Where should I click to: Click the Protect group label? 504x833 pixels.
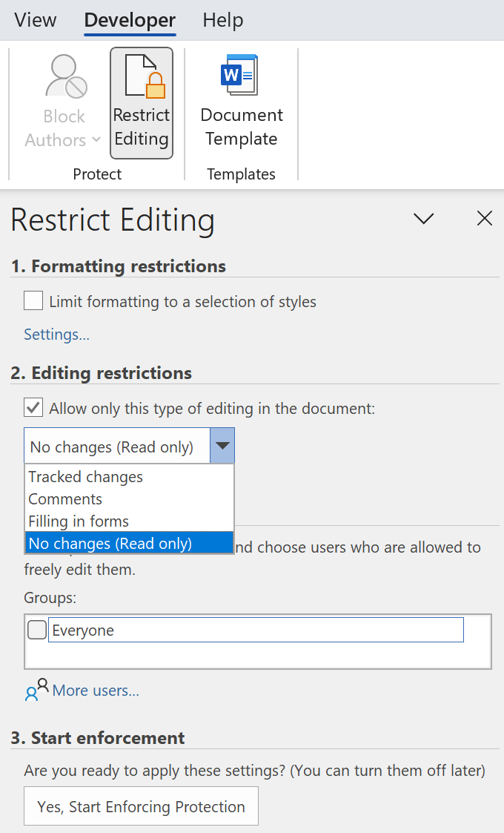[x=97, y=174]
